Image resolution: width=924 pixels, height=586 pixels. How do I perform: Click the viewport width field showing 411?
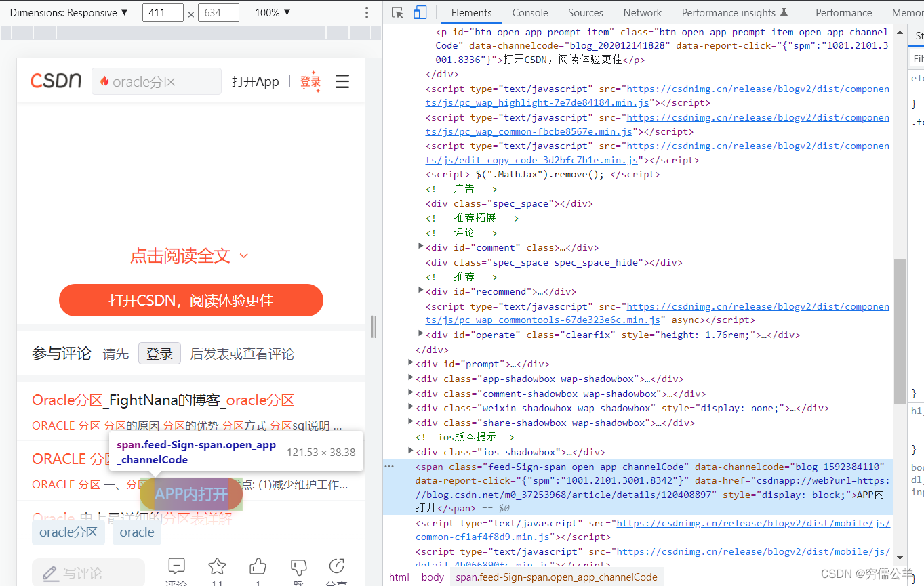(x=163, y=13)
